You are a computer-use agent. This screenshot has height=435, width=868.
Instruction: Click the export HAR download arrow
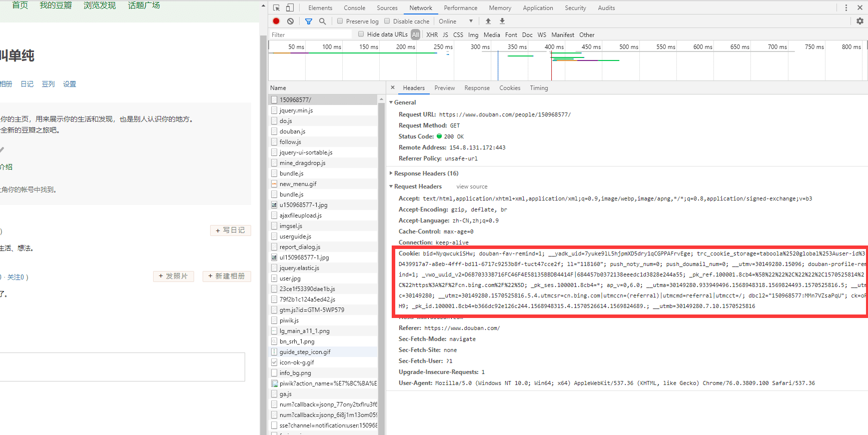pyautogui.click(x=502, y=21)
